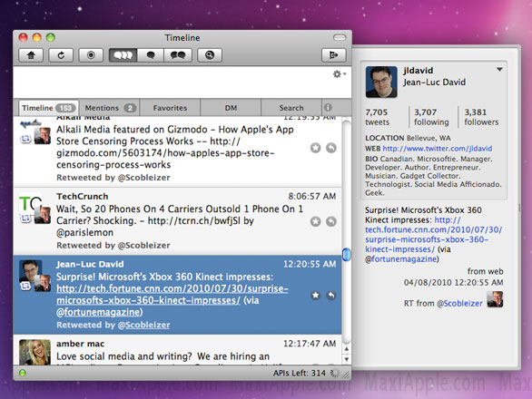Viewport: 532px width, 399px height.
Task: Open search with magnifier toolbar button
Action: click(x=210, y=55)
